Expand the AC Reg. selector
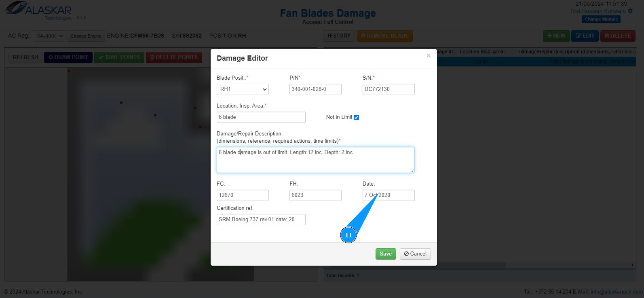The width and height of the screenshot is (644, 298). tap(49, 36)
